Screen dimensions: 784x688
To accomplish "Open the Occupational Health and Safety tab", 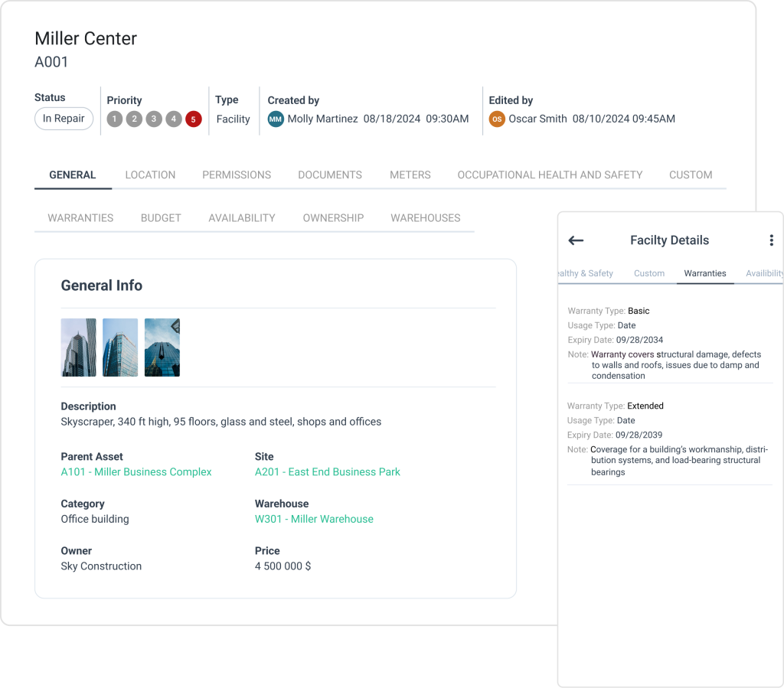I will click(550, 174).
